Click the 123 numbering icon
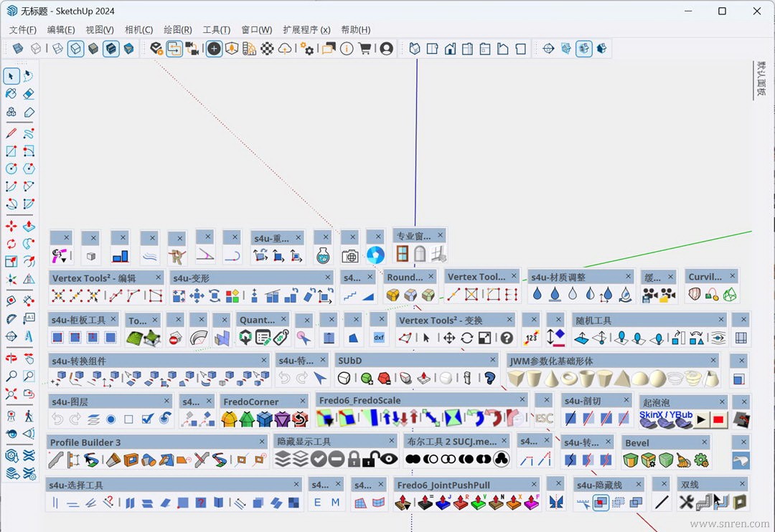 (x=531, y=338)
